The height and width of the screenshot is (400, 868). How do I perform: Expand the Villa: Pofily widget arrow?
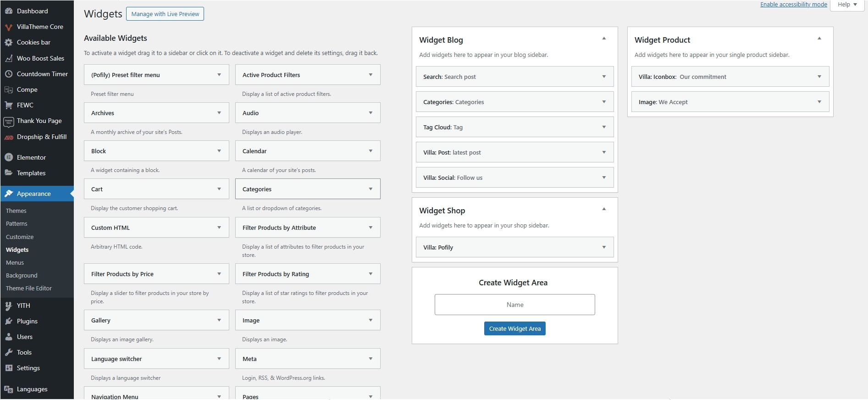point(604,247)
